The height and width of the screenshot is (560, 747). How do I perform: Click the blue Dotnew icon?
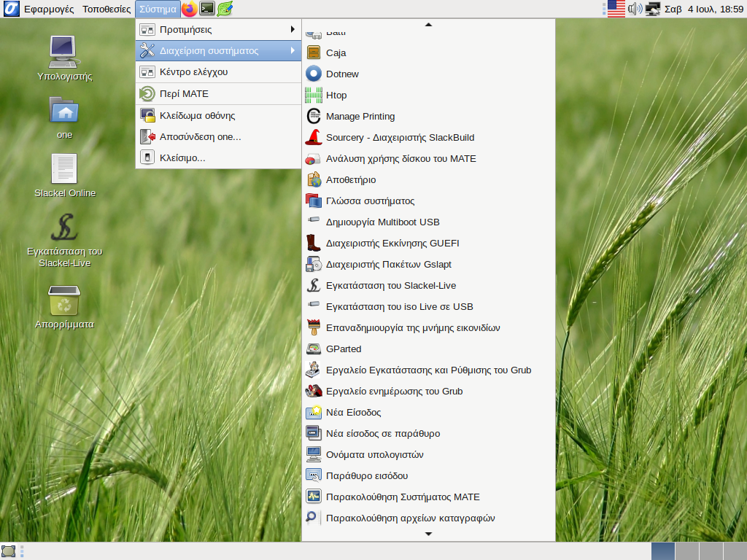(x=314, y=74)
